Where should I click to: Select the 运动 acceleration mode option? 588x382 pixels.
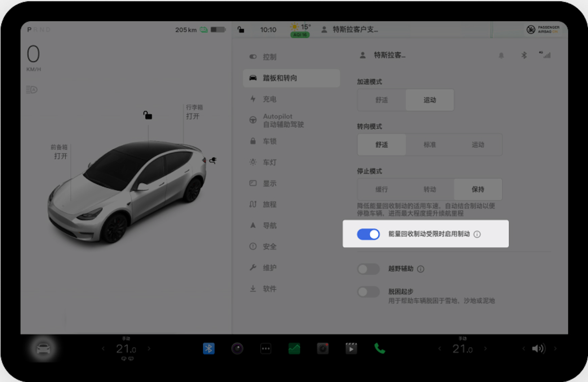[x=430, y=100]
